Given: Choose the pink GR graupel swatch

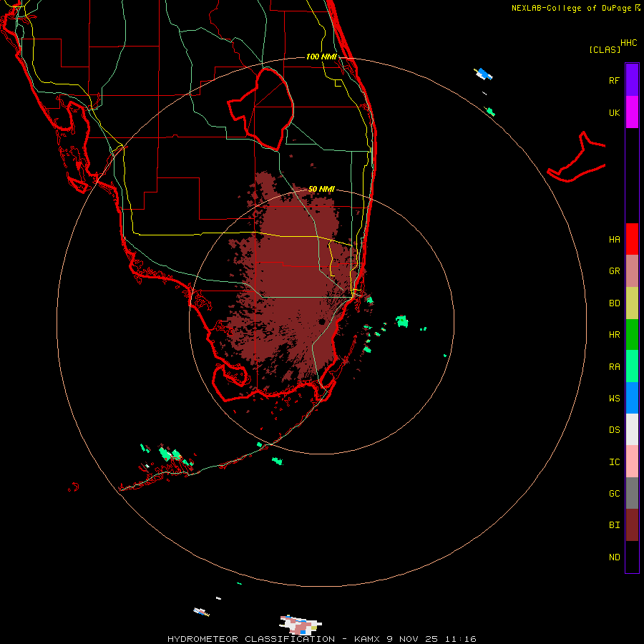Looking at the screenshot, I should (x=632, y=271).
